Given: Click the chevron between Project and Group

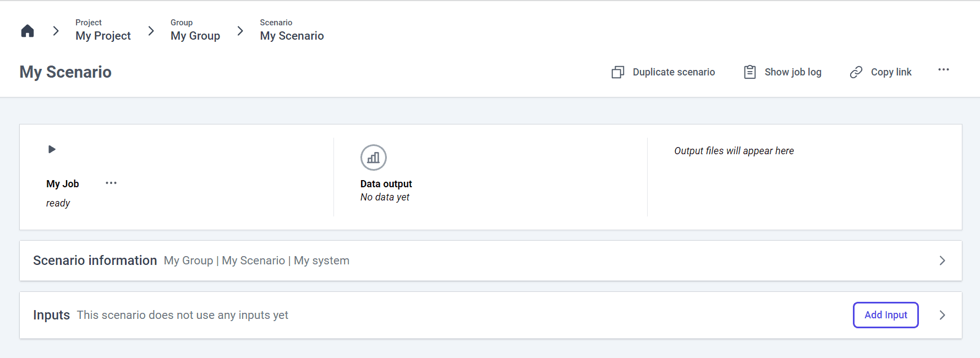Looking at the screenshot, I should [x=151, y=31].
